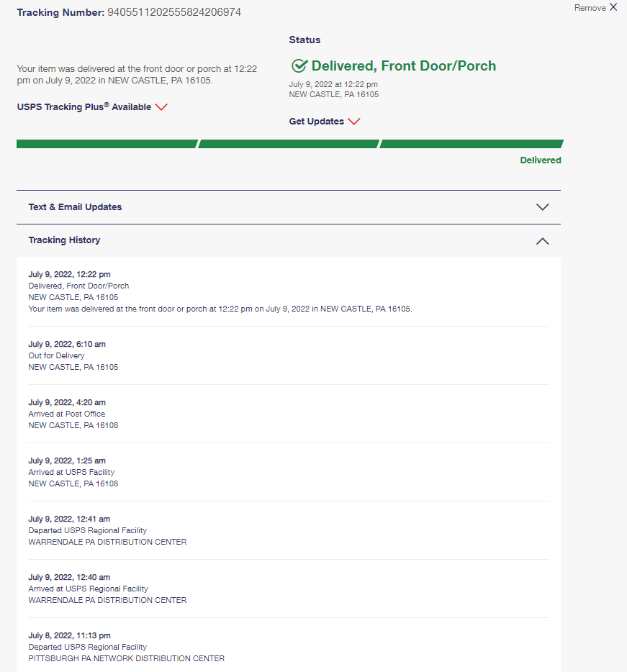Click the middle green progress bar segment
The width and height of the screenshot is (627, 672).
point(289,144)
